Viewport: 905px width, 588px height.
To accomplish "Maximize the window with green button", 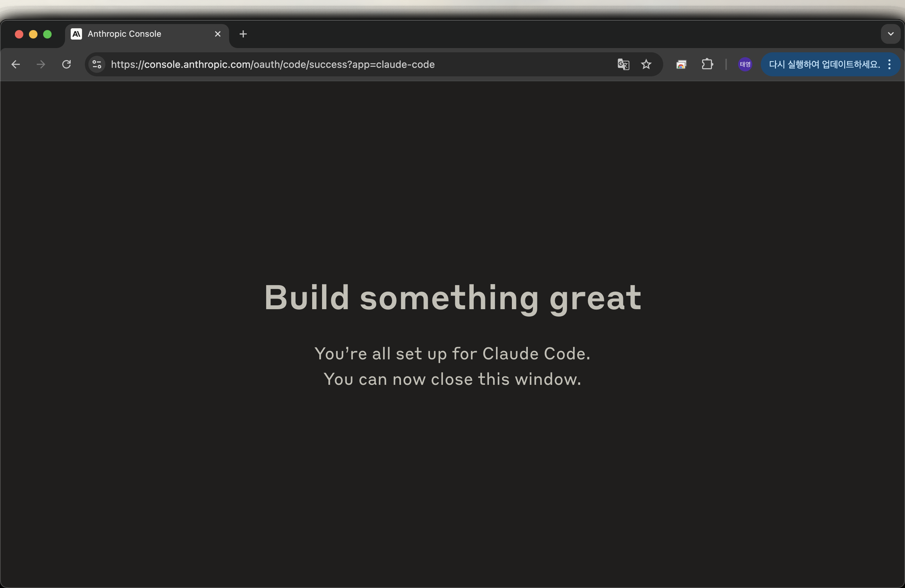I will 47,34.
